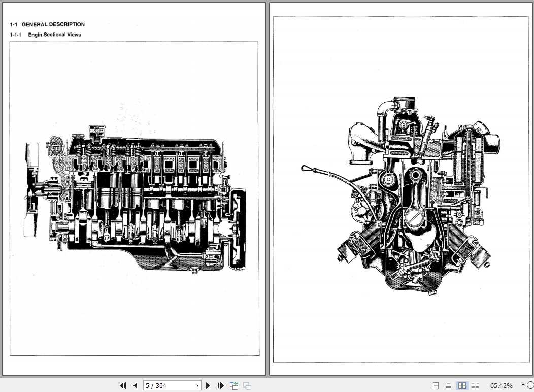
Task: Jump to the last page 304
Action: [x=220, y=385]
